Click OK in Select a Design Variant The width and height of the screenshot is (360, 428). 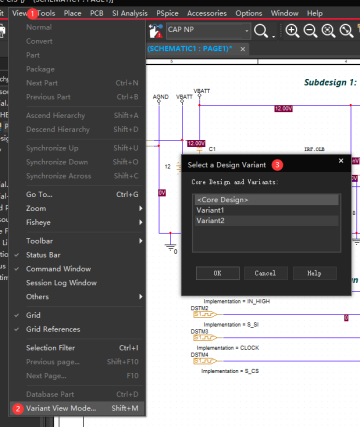(x=218, y=273)
